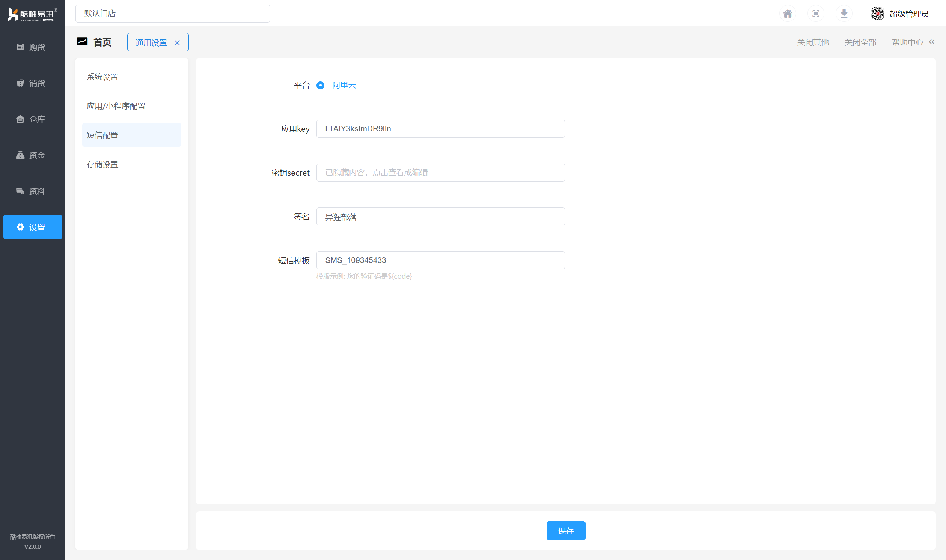The height and width of the screenshot is (560, 946).
Task: Click the home icon in top bar
Action: (787, 14)
